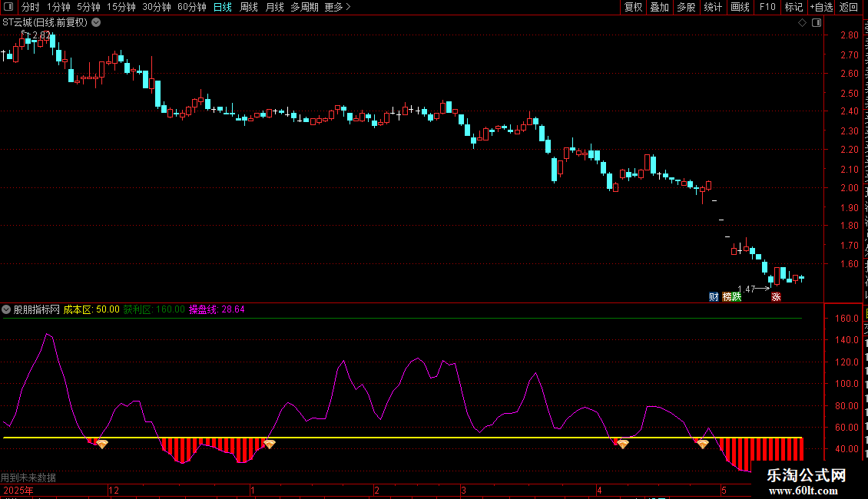Screen dimensions: 868x499
Task: Expand 更多 periods menu
Action: [338, 7]
